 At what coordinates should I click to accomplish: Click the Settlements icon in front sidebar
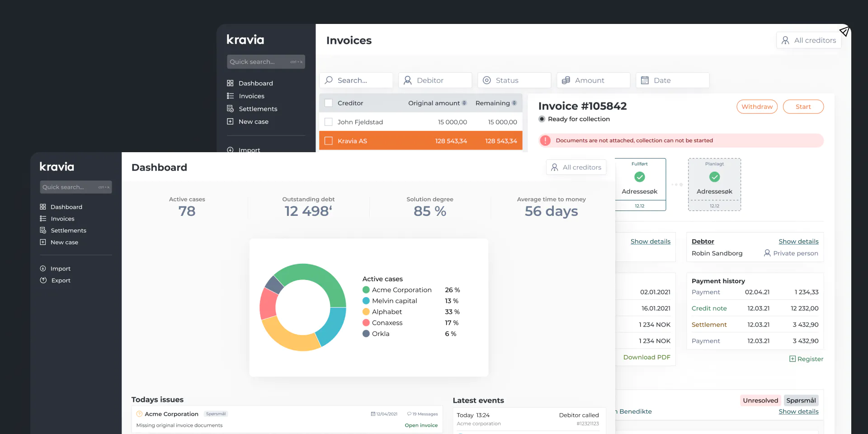43,230
